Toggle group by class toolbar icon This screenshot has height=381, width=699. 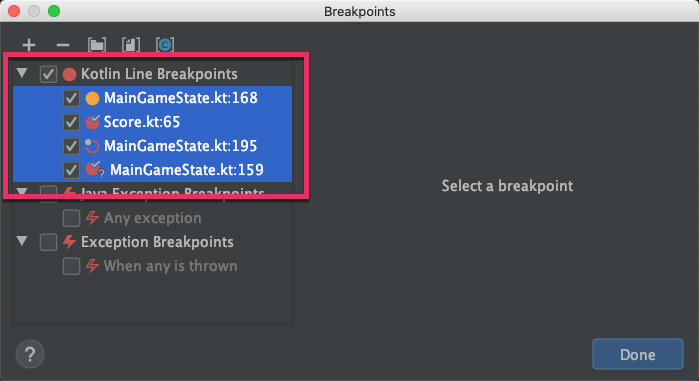165,45
